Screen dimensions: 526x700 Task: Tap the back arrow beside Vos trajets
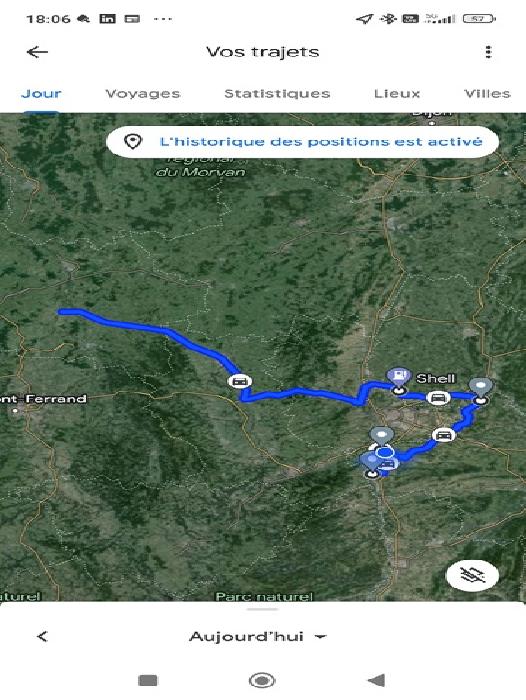pyautogui.click(x=37, y=52)
